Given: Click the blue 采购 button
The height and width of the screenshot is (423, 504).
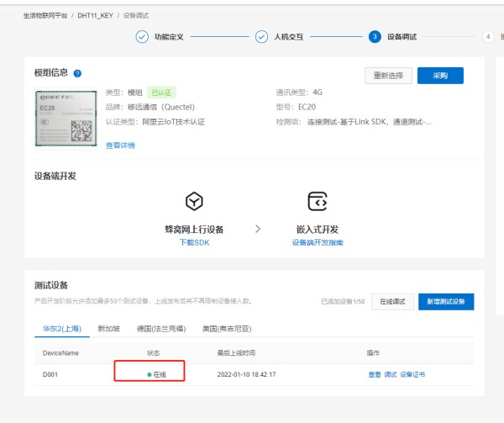Looking at the screenshot, I should (x=440, y=76).
